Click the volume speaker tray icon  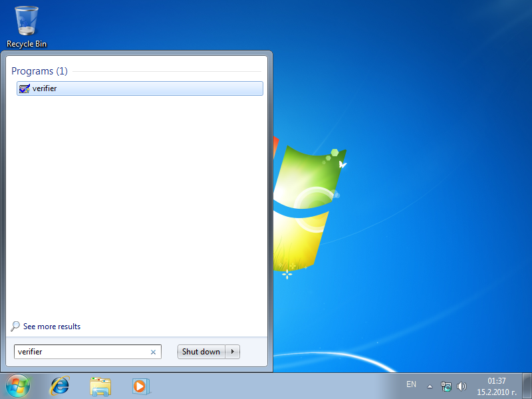tap(462, 386)
